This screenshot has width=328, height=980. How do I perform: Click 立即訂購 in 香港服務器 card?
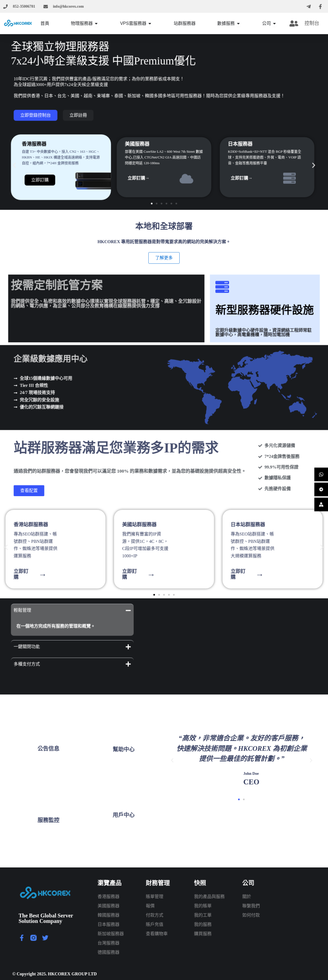[x=40, y=180]
